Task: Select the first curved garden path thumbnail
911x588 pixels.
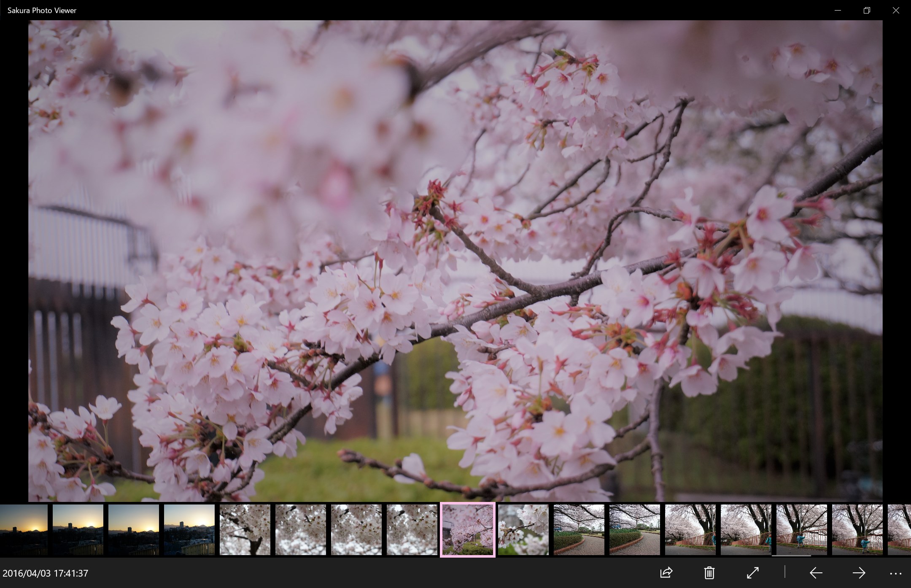Action: point(579,529)
